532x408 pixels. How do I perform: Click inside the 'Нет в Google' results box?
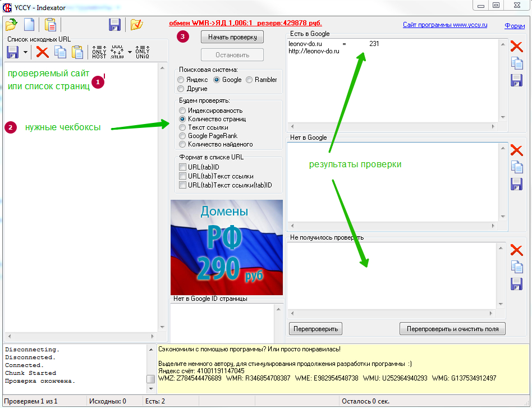pos(393,182)
